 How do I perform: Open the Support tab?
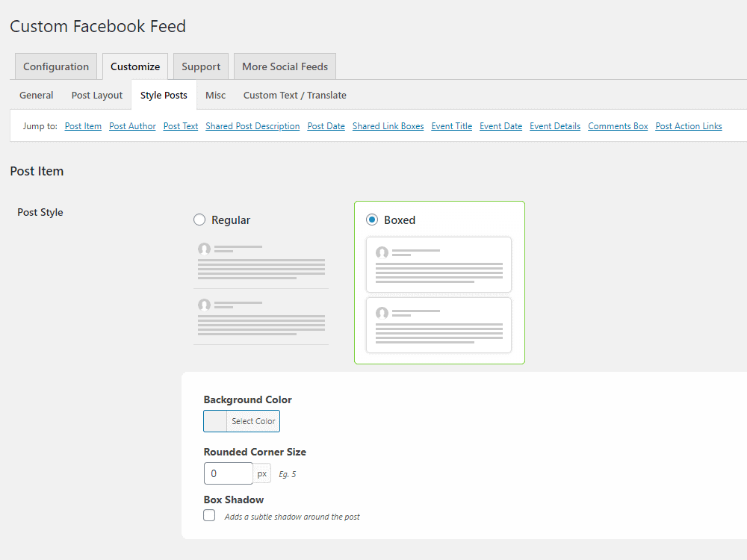(x=200, y=66)
